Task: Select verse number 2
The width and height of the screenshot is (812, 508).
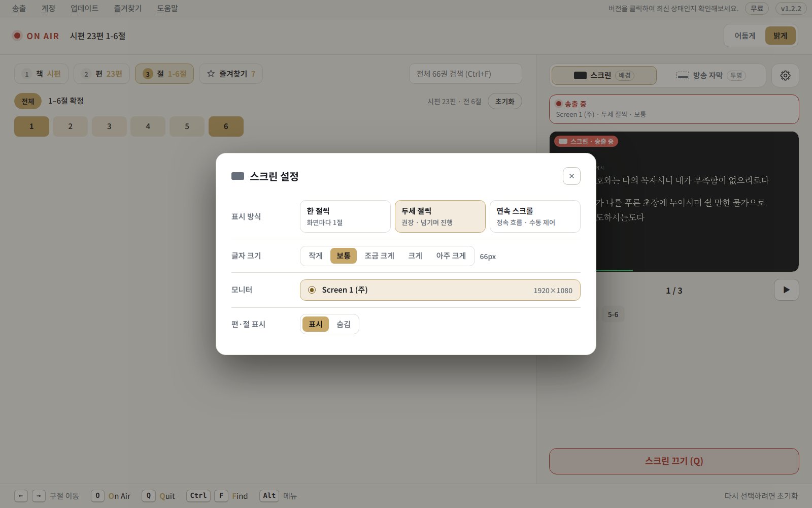Action: point(71,126)
